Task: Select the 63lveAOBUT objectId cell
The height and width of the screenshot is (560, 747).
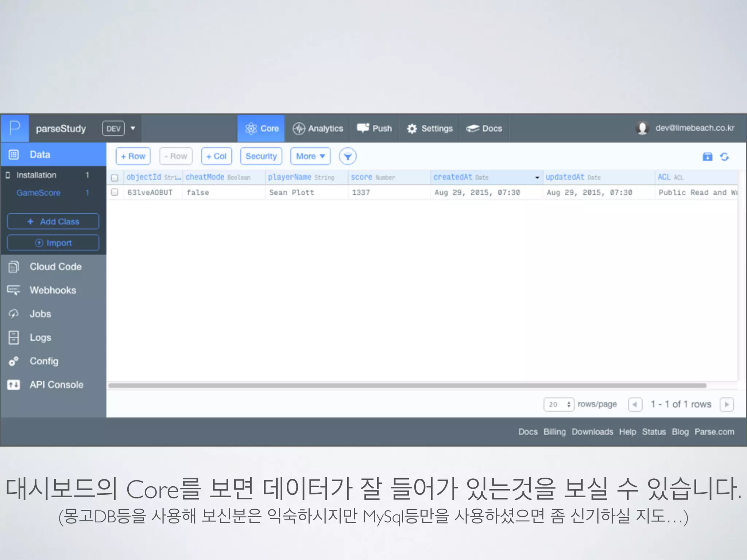Action: point(153,192)
